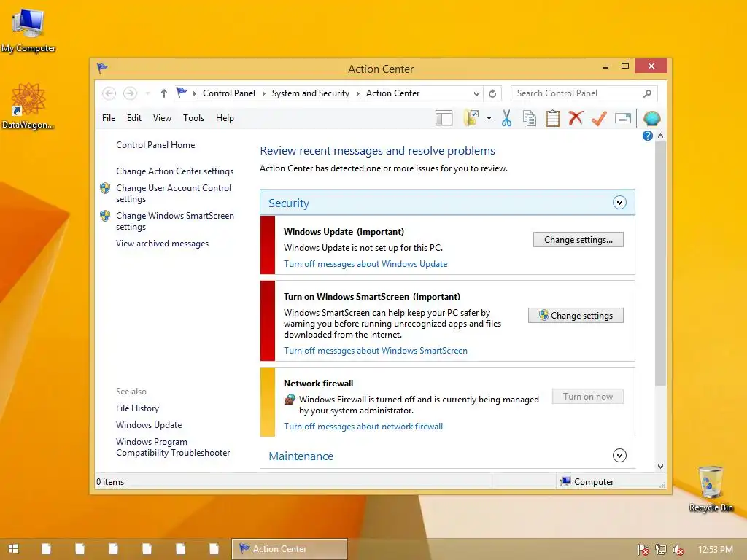Open Change Action Center settings
Image resolution: width=747 pixels, height=560 pixels.
(175, 171)
